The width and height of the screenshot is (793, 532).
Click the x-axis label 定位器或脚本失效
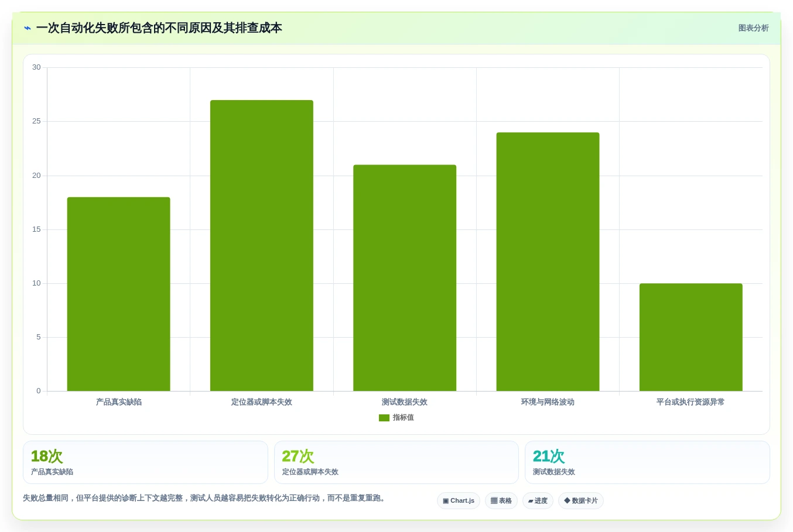[x=262, y=402]
